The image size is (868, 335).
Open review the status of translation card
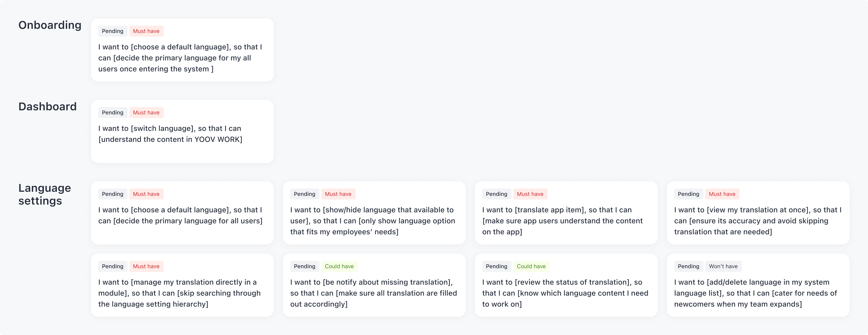pyautogui.click(x=566, y=285)
